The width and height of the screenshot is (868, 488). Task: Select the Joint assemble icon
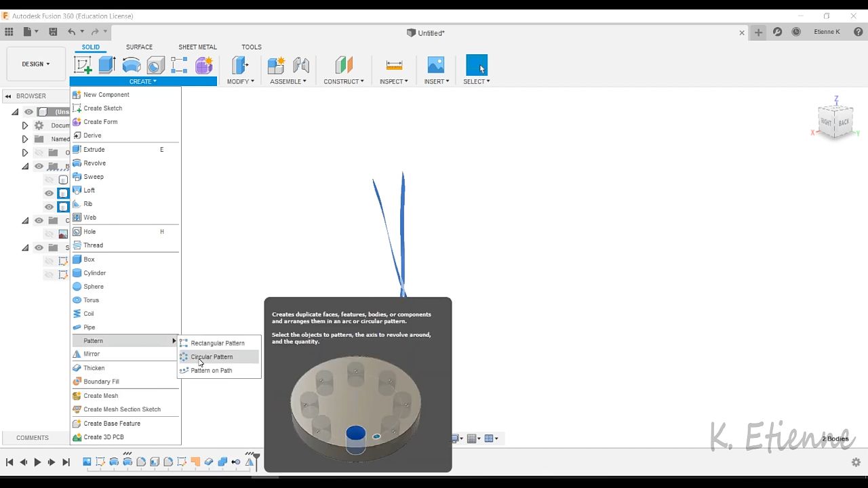click(x=300, y=65)
